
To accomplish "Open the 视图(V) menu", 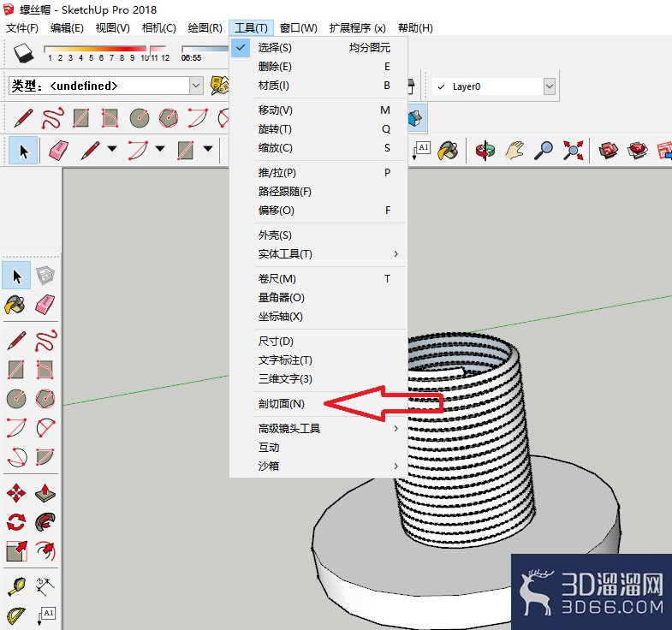I will [113, 28].
